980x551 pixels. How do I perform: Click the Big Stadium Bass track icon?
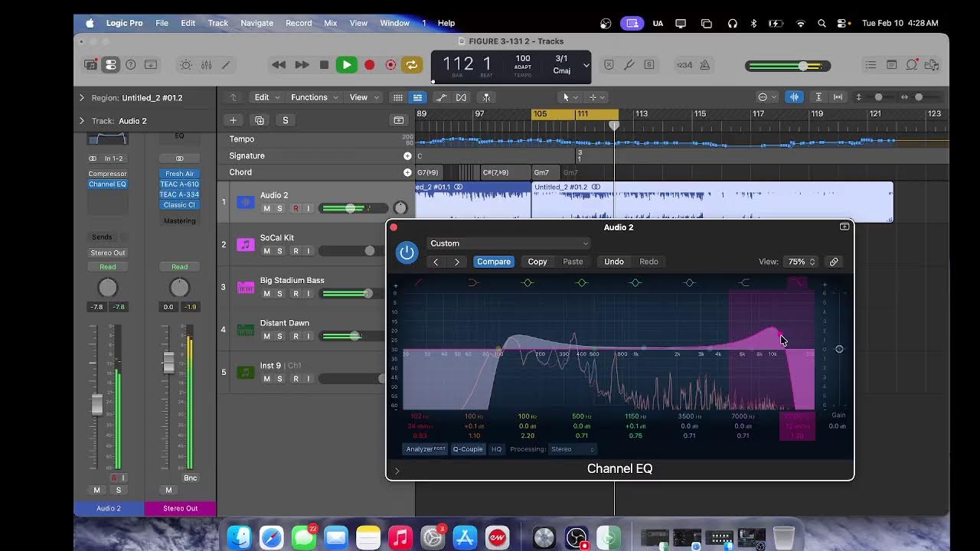pos(245,288)
